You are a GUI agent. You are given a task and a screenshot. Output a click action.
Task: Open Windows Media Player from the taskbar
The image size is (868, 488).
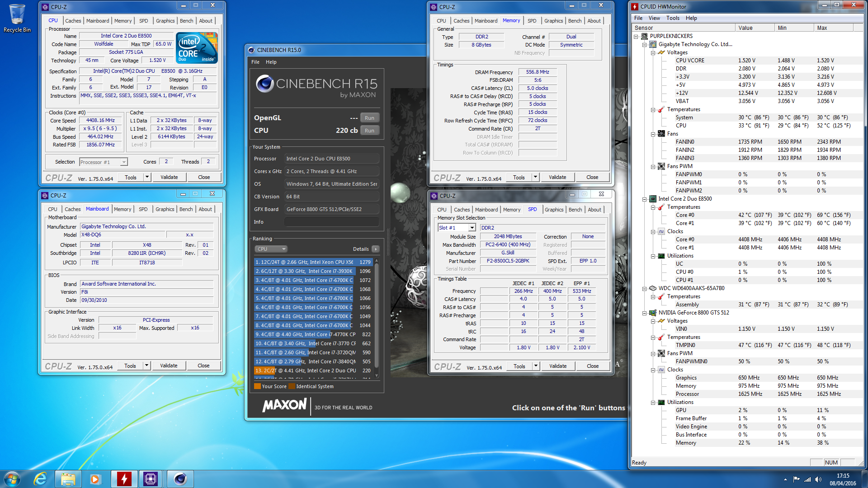(x=95, y=479)
